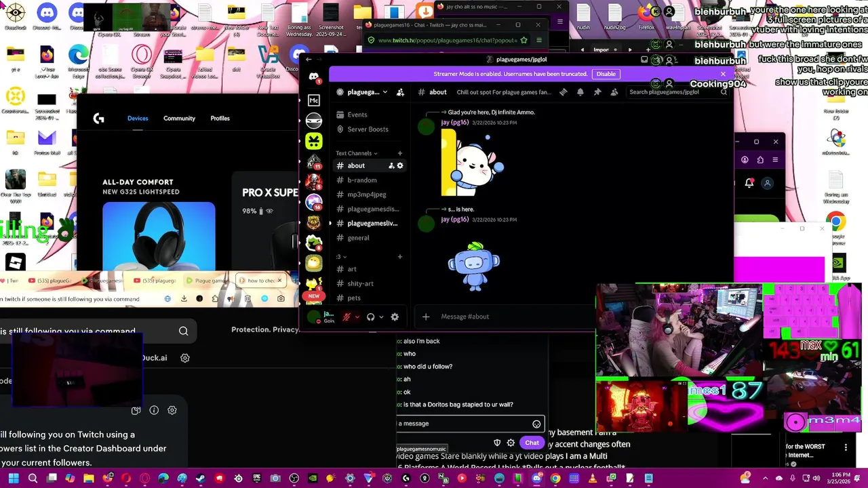Bookmark the Twitch popout page star
This screenshot has height=488, width=868.
(x=524, y=40)
